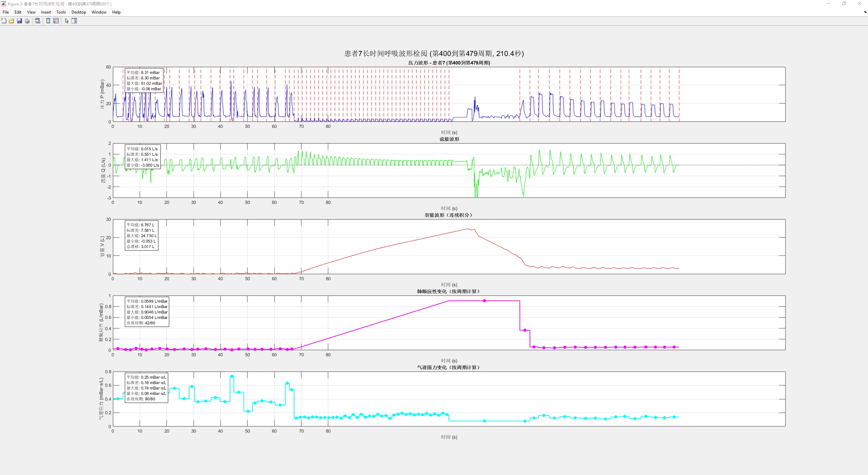Click the 平均值: 0.25 mBar·s/L statistic
The image size is (868, 475).
pyautogui.click(x=146, y=377)
